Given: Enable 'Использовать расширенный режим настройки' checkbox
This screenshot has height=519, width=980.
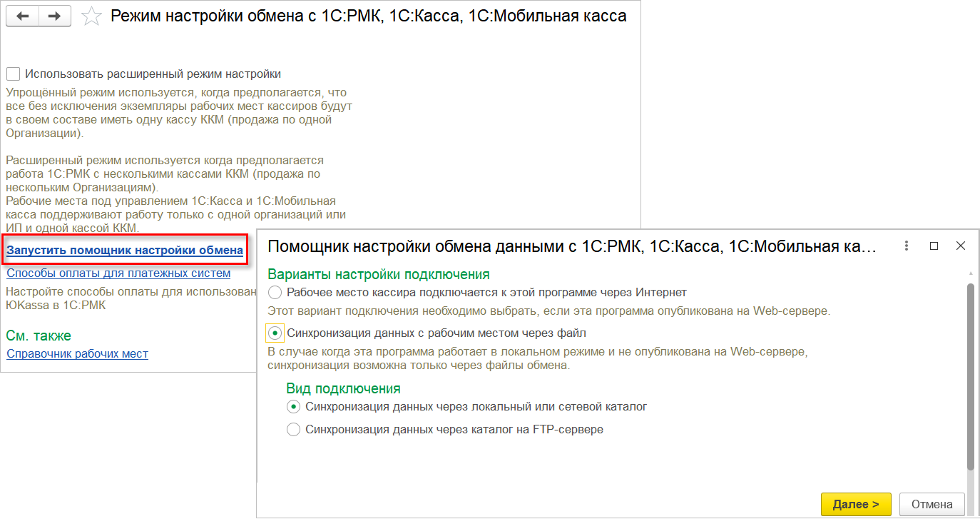Looking at the screenshot, I should pyautogui.click(x=13, y=74).
